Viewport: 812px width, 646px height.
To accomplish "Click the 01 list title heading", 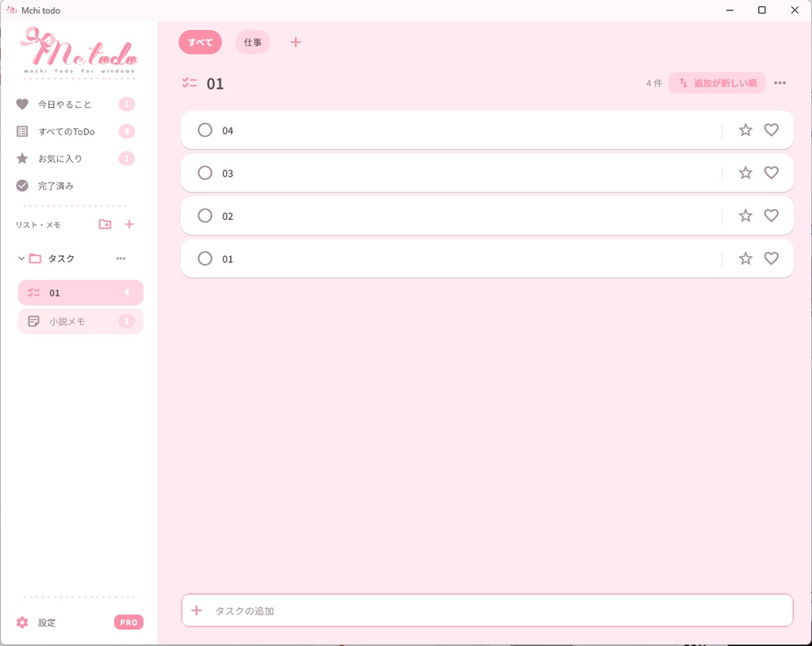I will click(215, 84).
